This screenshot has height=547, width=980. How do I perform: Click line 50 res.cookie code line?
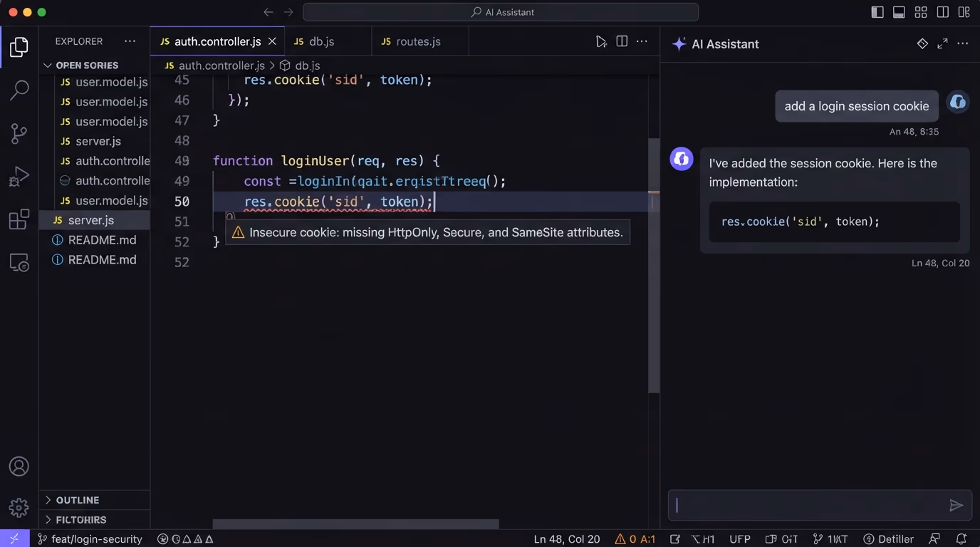338,202
